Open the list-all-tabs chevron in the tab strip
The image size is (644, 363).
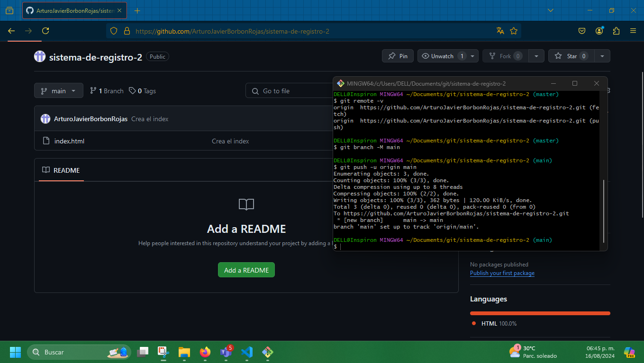(550, 10)
